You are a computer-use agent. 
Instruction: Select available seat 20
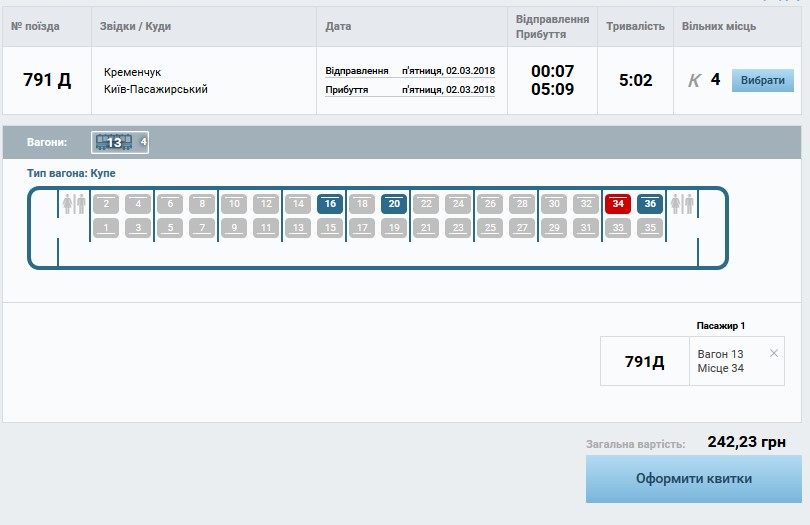[394, 204]
